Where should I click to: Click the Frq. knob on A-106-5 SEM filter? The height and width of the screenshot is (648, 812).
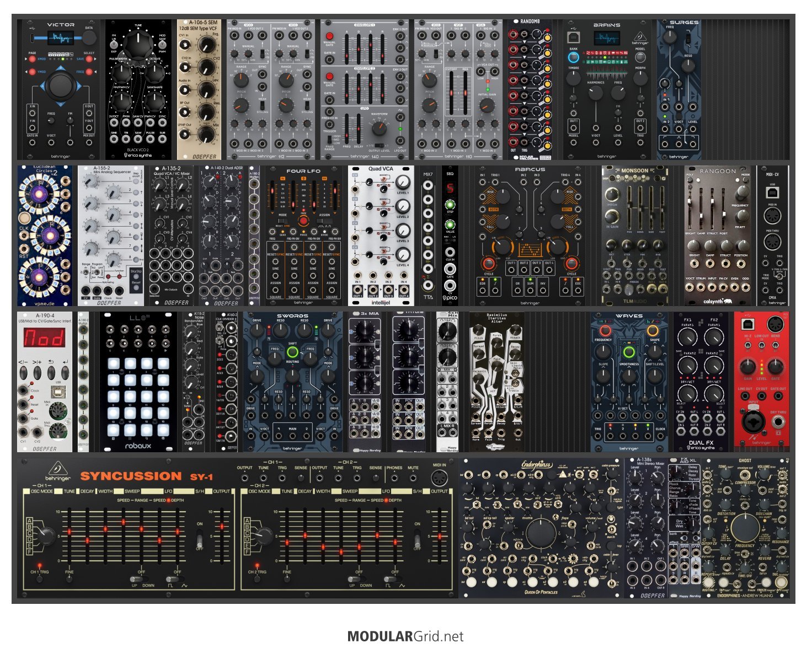click(x=206, y=45)
